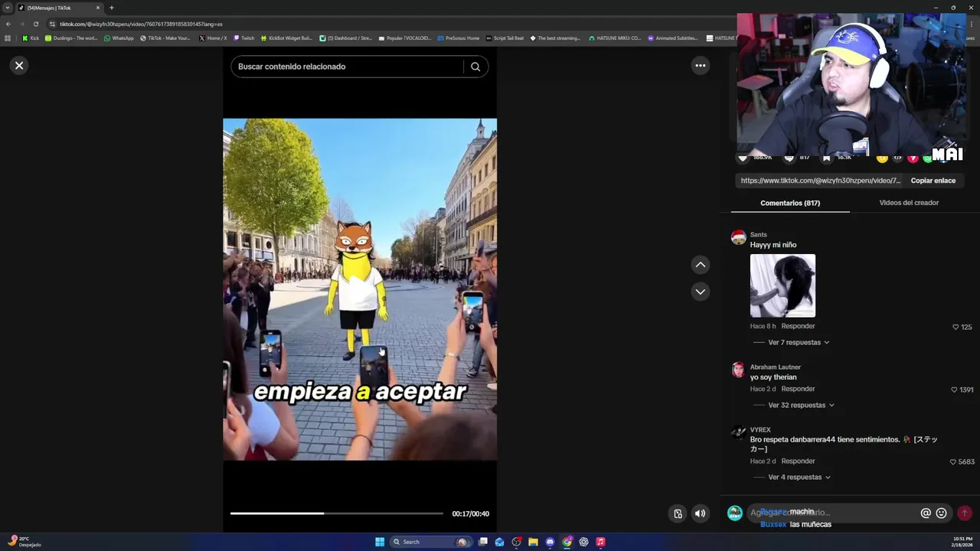The width and height of the screenshot is (980, 551).
Task: Expand 'Ver 4 respuestas' under VYREX comment
Action: 799,477
